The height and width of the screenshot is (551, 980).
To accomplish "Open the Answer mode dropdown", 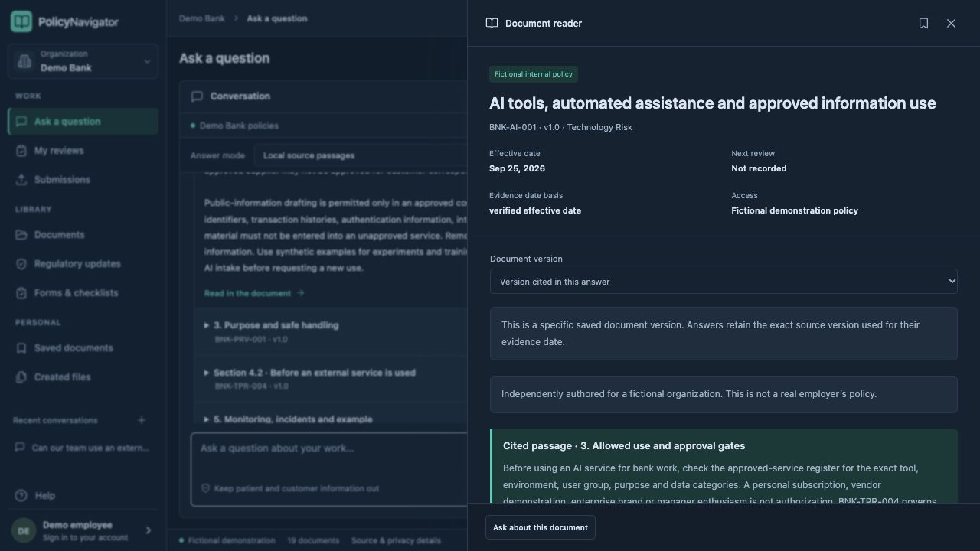I will point(360,155).
